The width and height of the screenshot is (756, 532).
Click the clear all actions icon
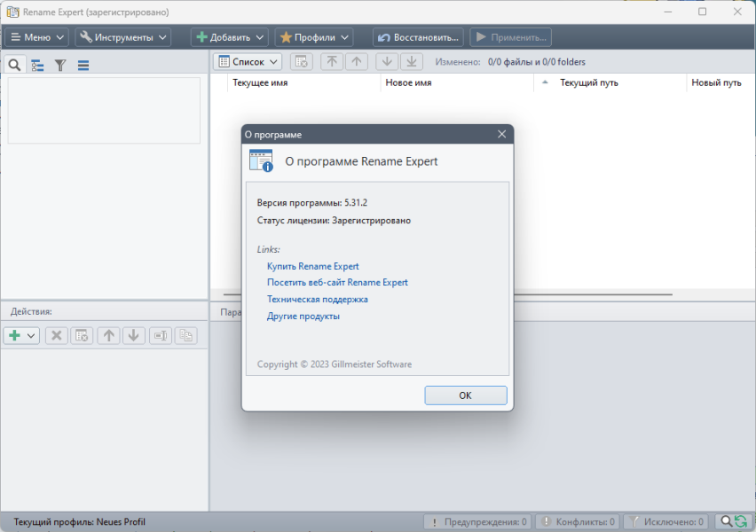click(x=82, y=335)
